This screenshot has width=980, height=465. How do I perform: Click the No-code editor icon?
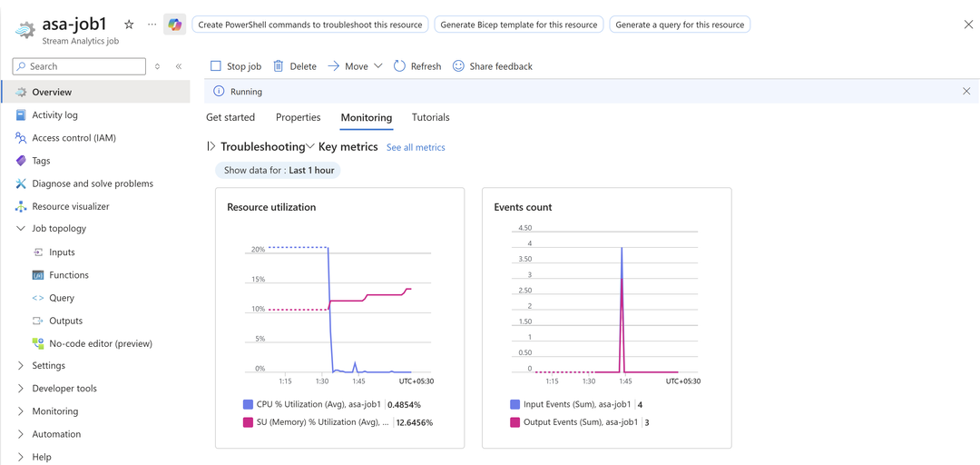37,343
